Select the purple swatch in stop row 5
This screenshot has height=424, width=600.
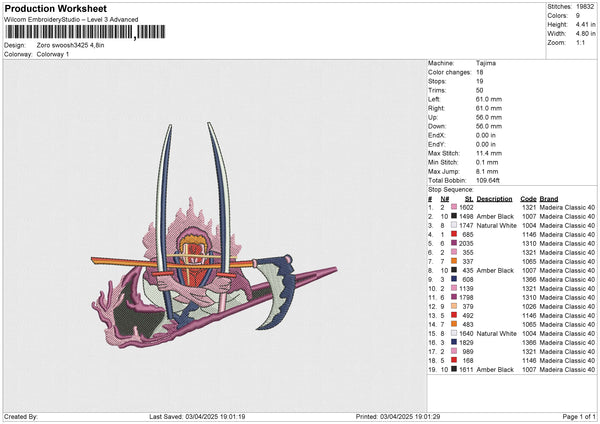coord(454,243)
